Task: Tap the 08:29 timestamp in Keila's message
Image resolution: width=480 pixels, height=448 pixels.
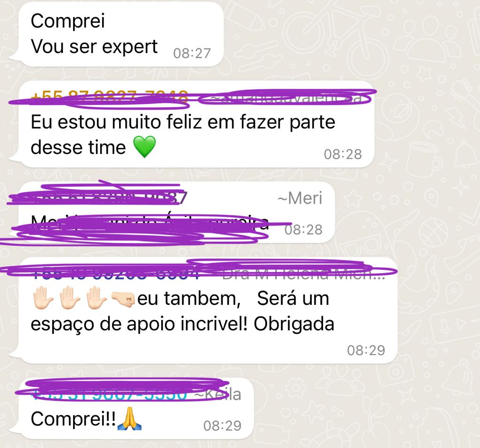Action: point(222,425)
